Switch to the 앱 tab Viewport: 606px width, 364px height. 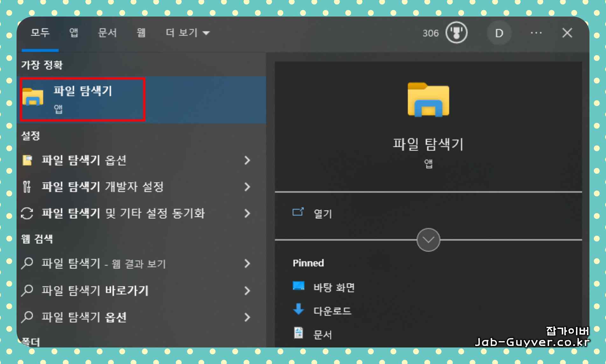(74, 32)
